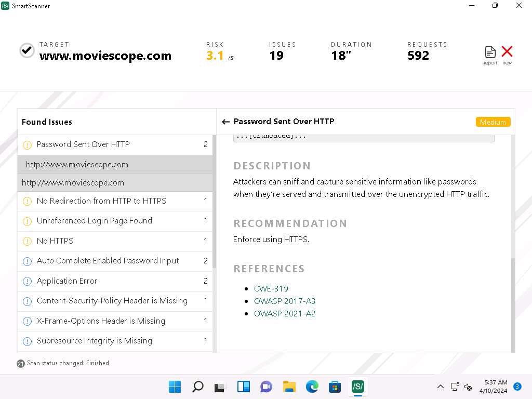Viewport: 532px width, 399px height.
Task: Open the OWASP 2021-A2 reference link
Action: pyautogui.click(x=284, y=314)
